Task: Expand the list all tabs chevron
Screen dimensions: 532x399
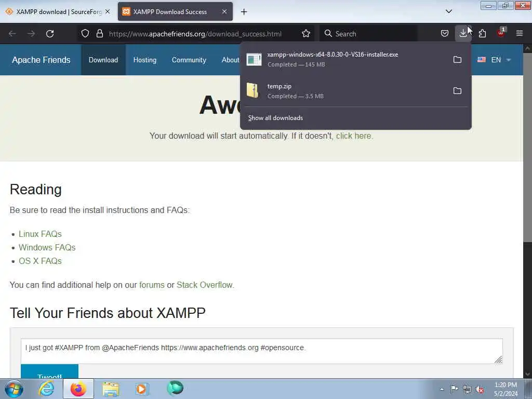Action: point(448,11)
